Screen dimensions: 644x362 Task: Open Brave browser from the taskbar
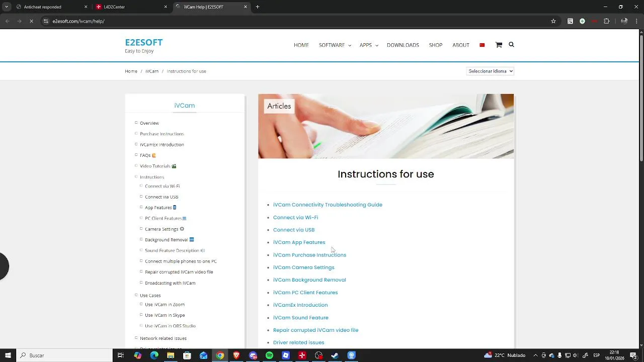tap(236, 355)
